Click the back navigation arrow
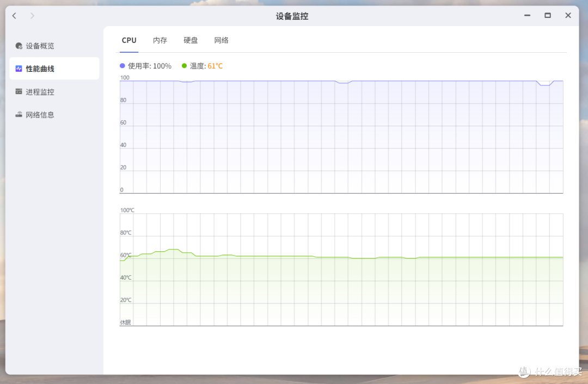Screen dimensions: 588x384 click(14, 16)
